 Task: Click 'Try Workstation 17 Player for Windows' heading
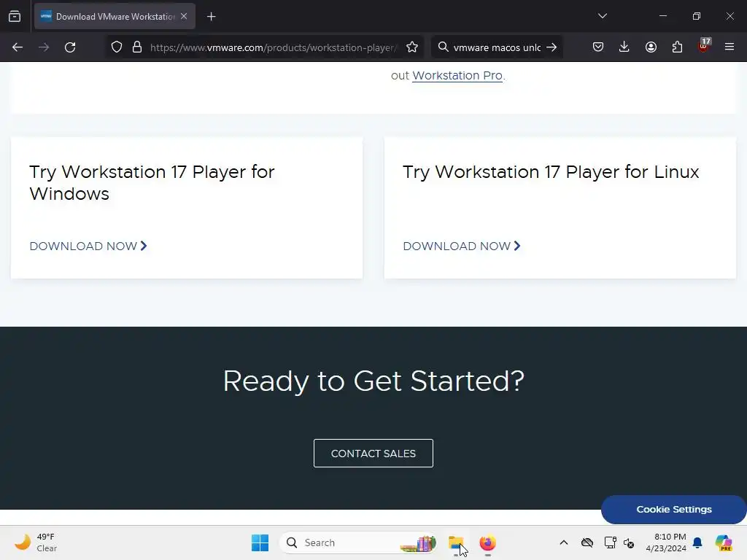coord(152,183)
